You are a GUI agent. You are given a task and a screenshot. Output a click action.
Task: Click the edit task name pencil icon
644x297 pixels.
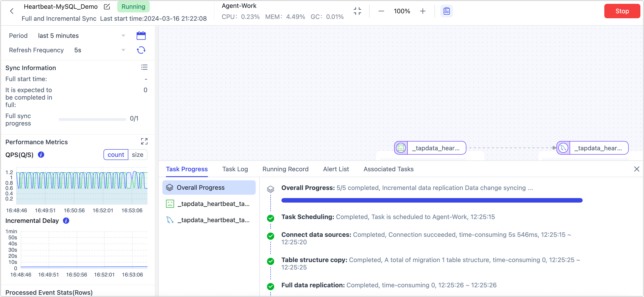coord(107,7)
